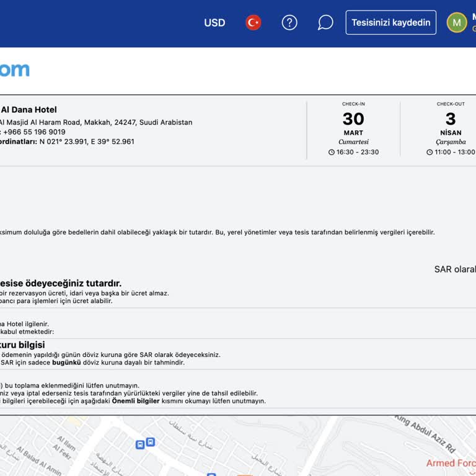The width and height of the screenshot is (476, 476).
Task: Click the 'CHECK-IN' label
Action: coord(353,104)
